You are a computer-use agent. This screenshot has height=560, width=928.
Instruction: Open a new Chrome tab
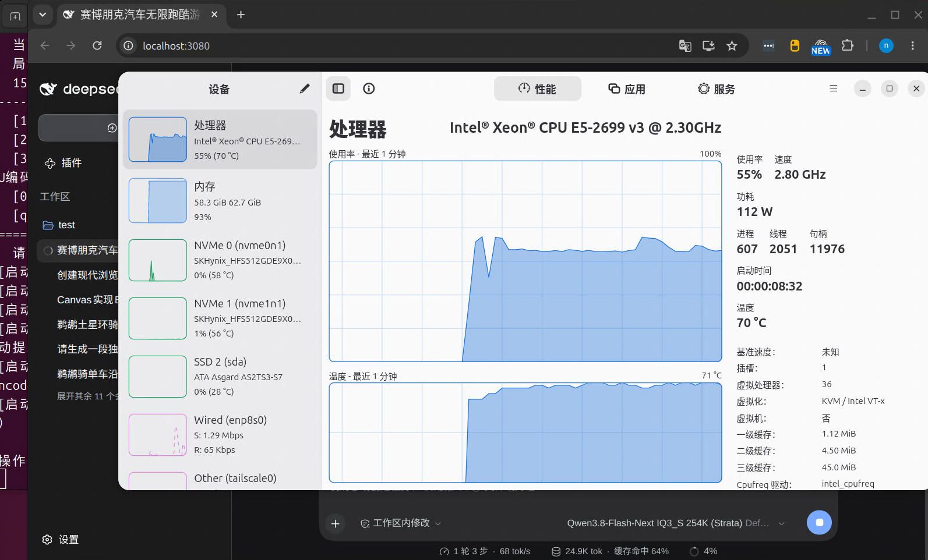[x=241, y=15]
